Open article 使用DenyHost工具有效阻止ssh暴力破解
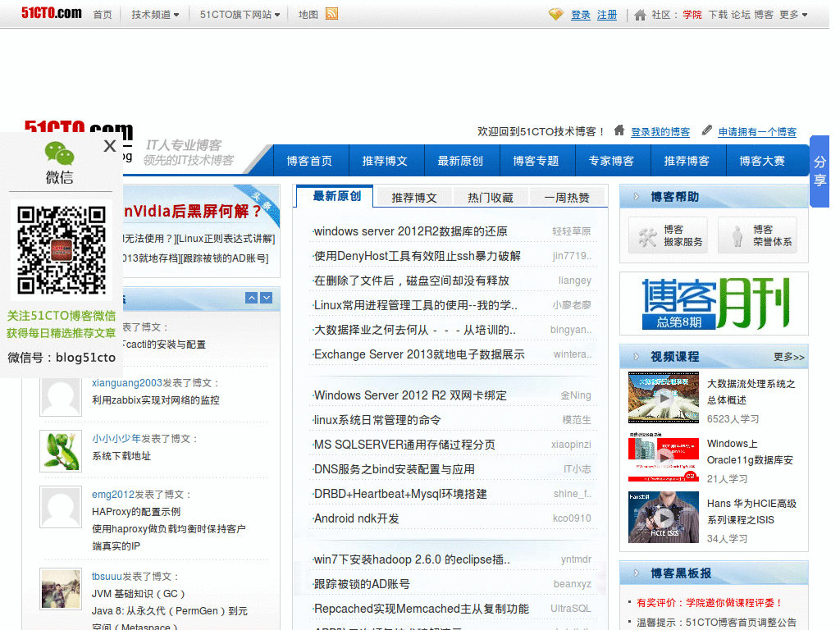This screenshot has width=840, height=630. (418, 256)
